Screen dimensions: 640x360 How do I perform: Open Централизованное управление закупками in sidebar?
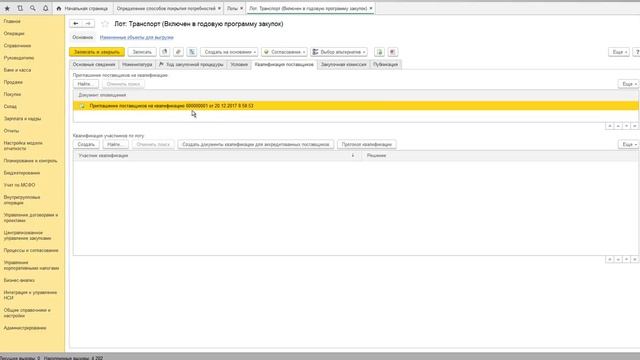pyautogui.click(x=27, y=236)
